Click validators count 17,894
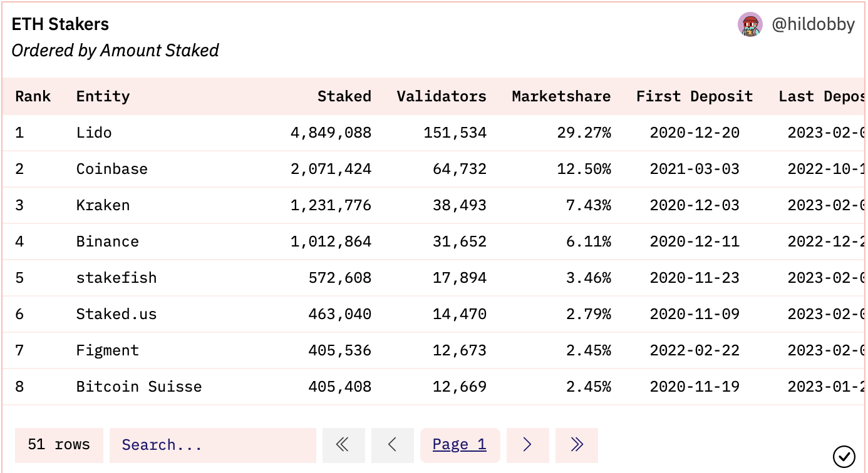Screen dimensions: 868x473 pyautogui.click(x=460, y=278)
